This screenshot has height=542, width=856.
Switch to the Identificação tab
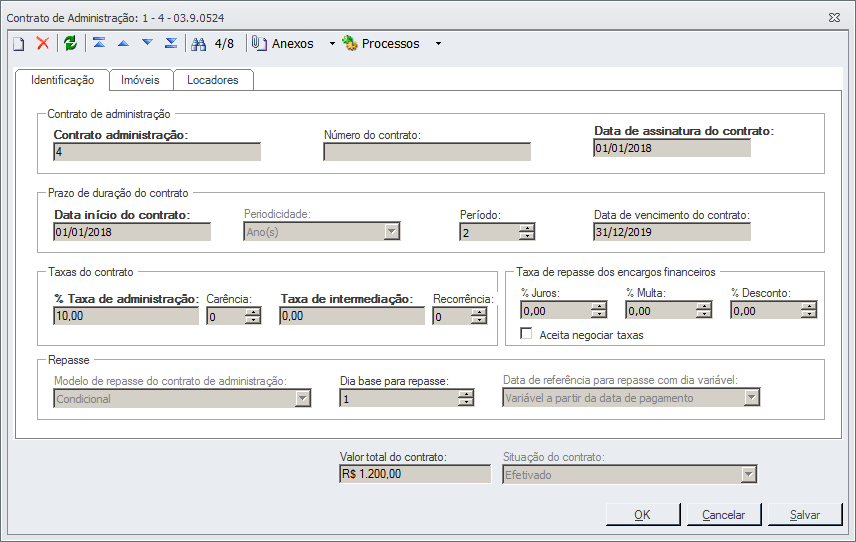point(62,80)
